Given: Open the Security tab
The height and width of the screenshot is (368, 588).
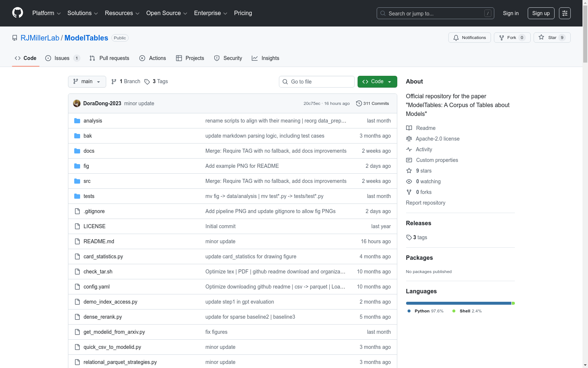Looking at the screenshot, I should (x=228, y=58).
